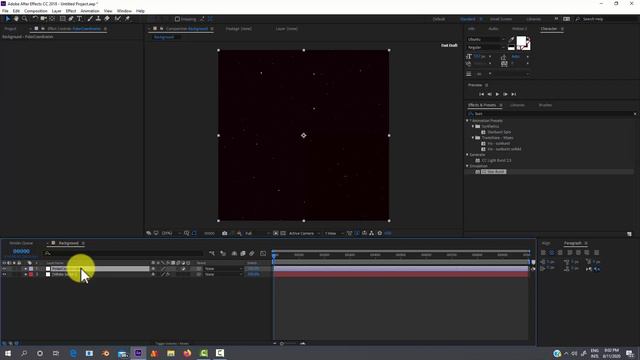Screen dimensions: 640x360
Task: Select the CC Light Burst 2.5 effect
Action: pyautogui.click(x=496, y=160)
